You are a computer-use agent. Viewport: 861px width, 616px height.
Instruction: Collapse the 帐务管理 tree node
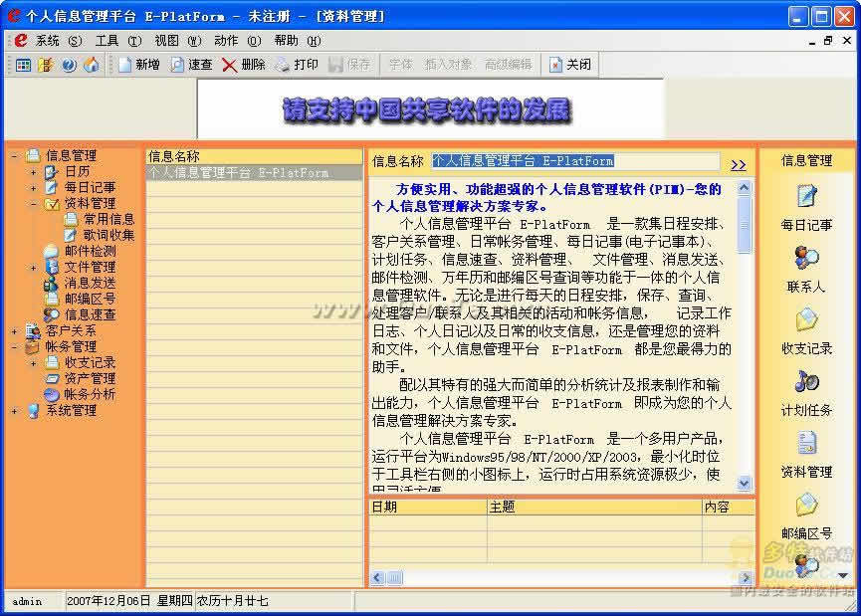(15, 347)
